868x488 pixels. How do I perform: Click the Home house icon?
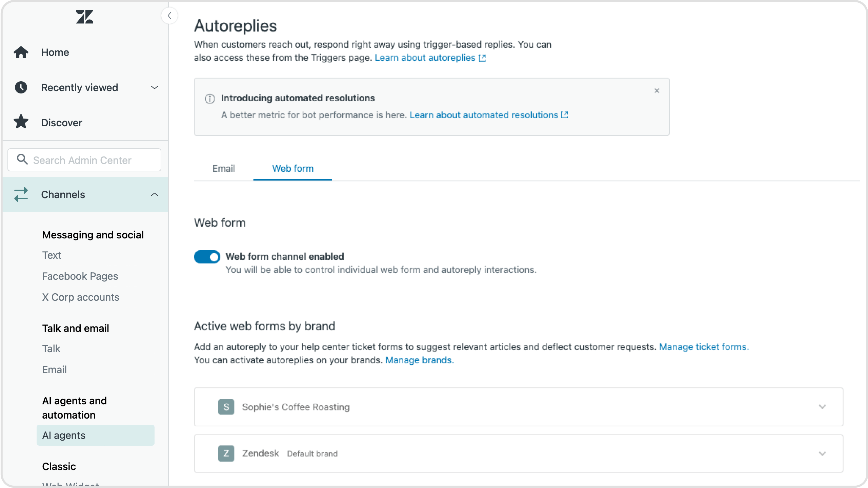[x=21, y=52]
